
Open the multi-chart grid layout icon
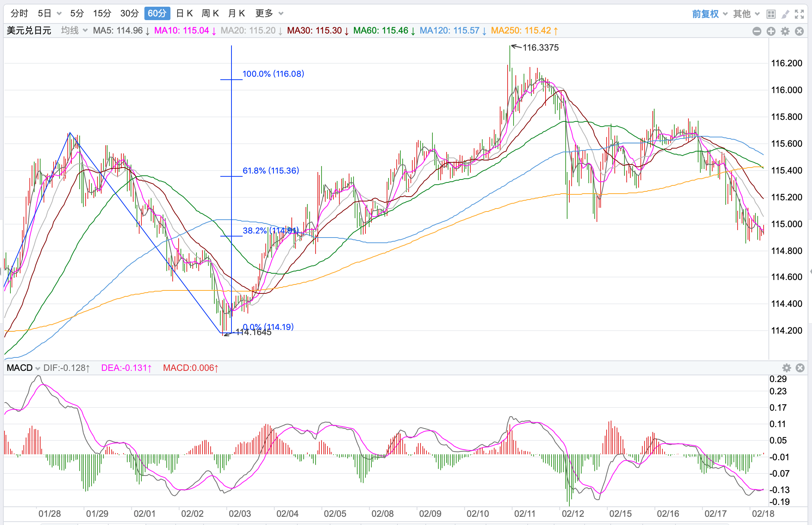771,14
